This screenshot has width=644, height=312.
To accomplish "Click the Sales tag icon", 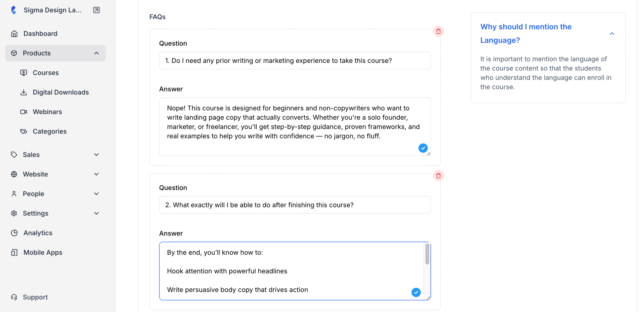I will click(14, 155).
